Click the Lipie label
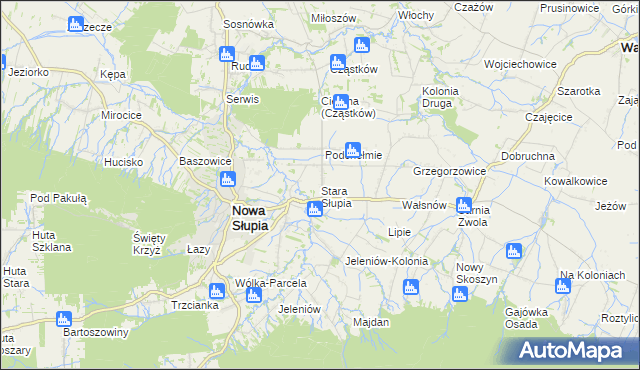 pos(399,232)
